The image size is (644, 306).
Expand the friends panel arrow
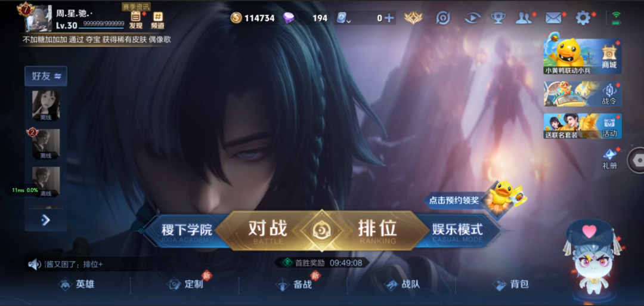(45, 220)
